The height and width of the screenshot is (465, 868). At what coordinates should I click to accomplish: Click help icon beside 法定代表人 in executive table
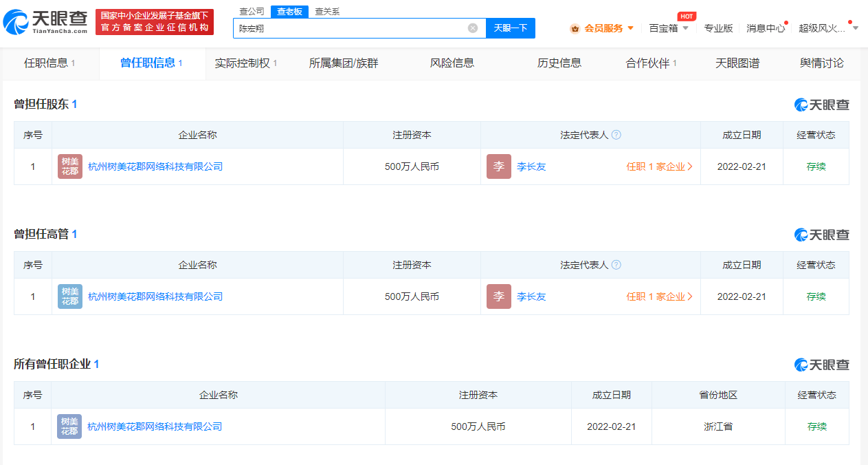616,265
